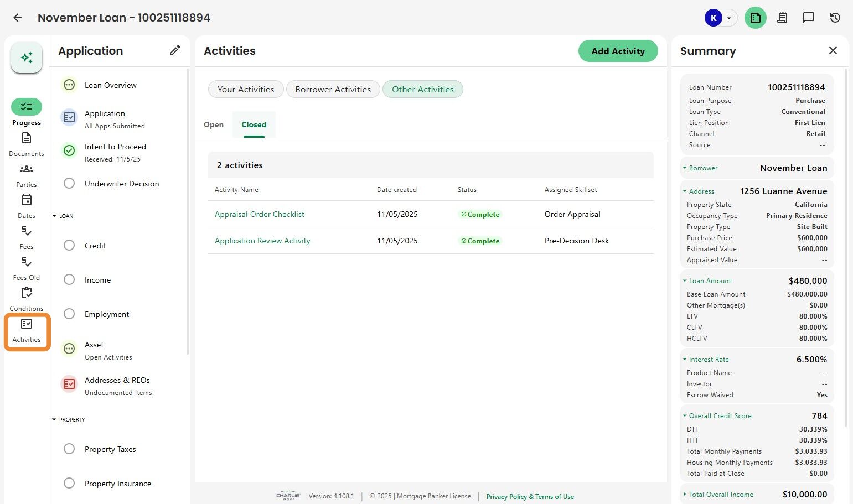The width and height of the screenshot is (853, 504).
Task: Expand the Total Overall Income section
Action: [685, 495]
